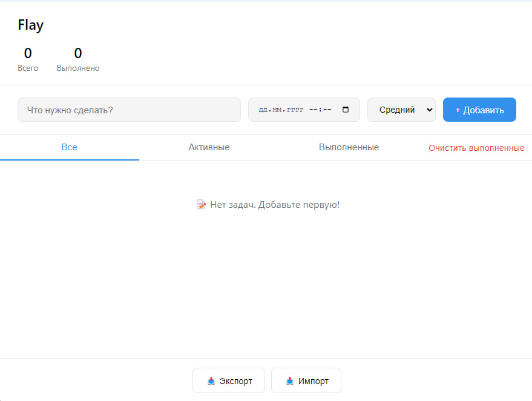Click the Импорт button
Screen dimensions: 532x401
click(x=306, y=381)
